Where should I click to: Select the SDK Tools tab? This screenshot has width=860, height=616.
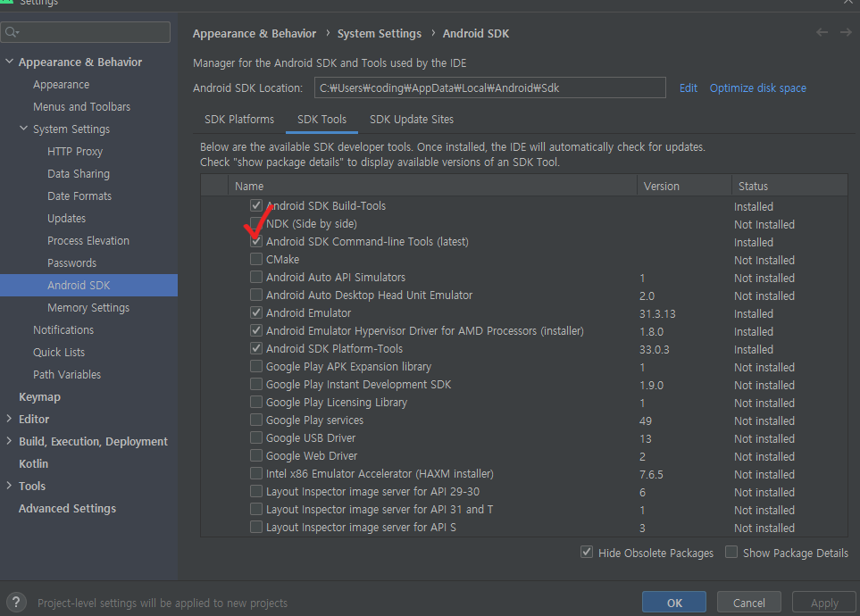322,119
